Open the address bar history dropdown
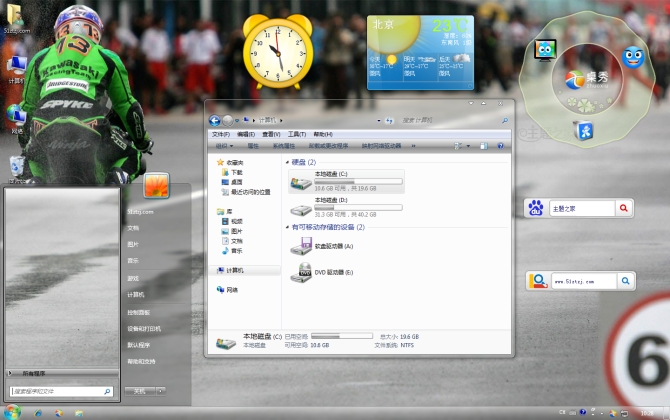Image resolution: width=670 pixels, height=420 pixels. point(379,121)
